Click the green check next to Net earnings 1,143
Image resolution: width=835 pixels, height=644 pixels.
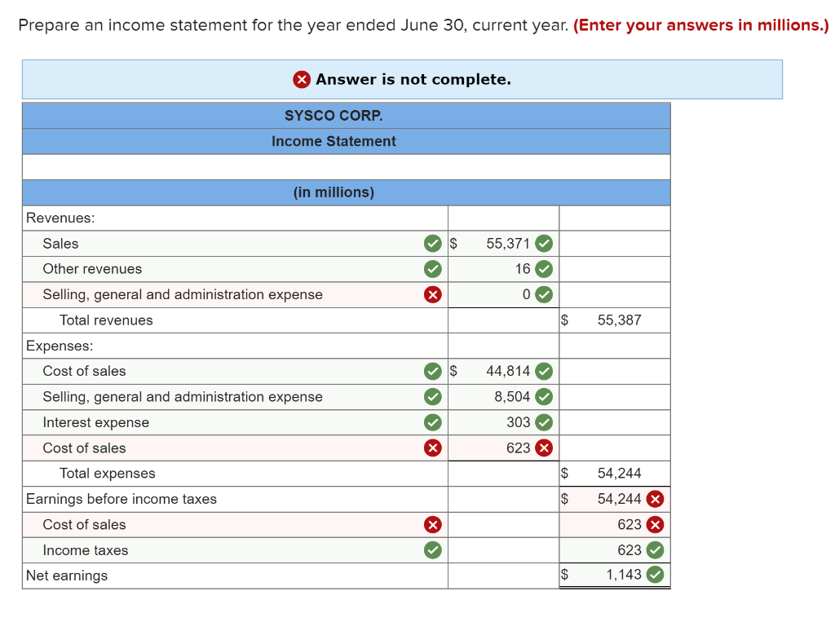pyautogui.click(x=655, y=575)
